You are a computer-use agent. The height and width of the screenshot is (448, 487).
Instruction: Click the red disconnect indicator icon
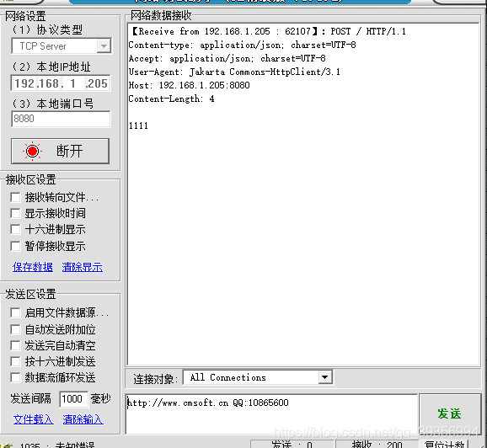(32, 152)
